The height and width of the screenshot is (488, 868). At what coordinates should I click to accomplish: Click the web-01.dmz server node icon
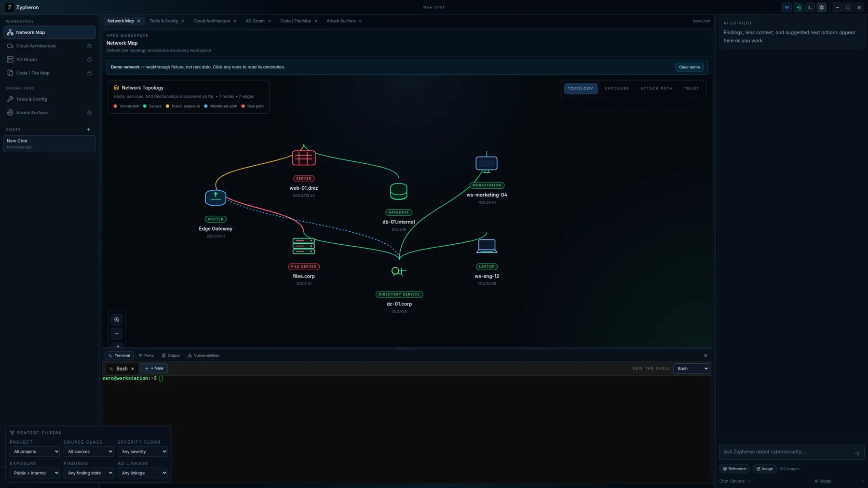point(303,158)
